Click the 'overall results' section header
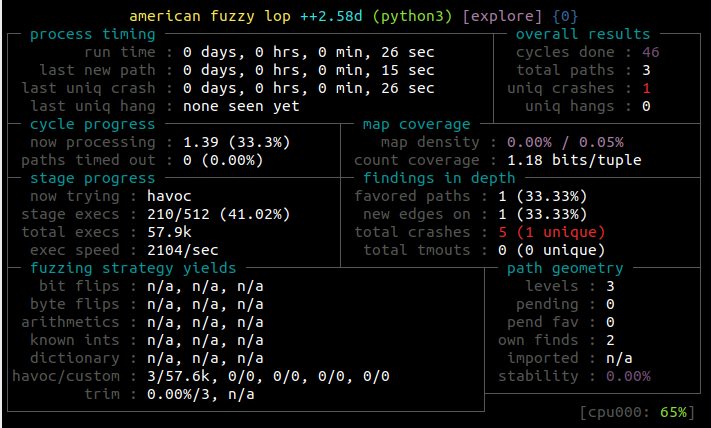 pyautogui.click(x=583, y=34)
